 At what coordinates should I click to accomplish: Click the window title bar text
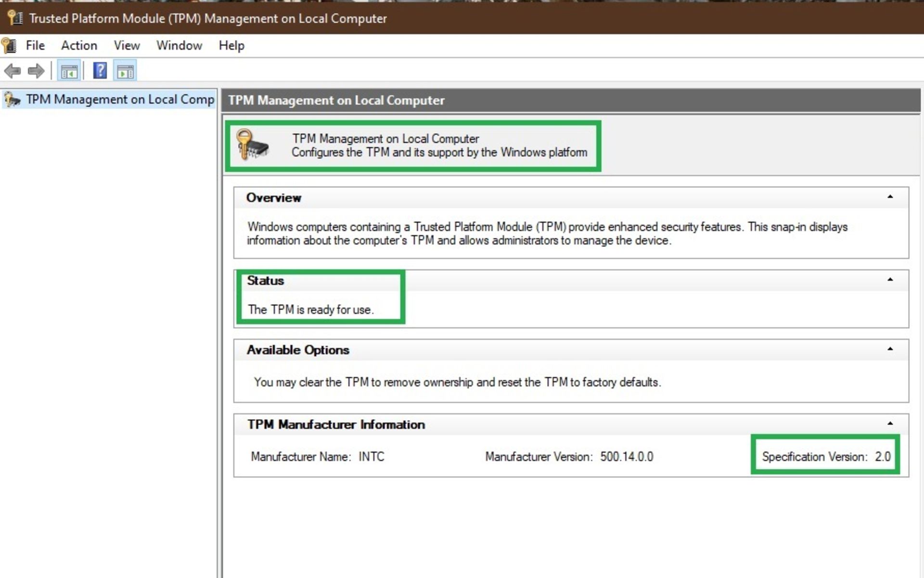tap(208, 18)
